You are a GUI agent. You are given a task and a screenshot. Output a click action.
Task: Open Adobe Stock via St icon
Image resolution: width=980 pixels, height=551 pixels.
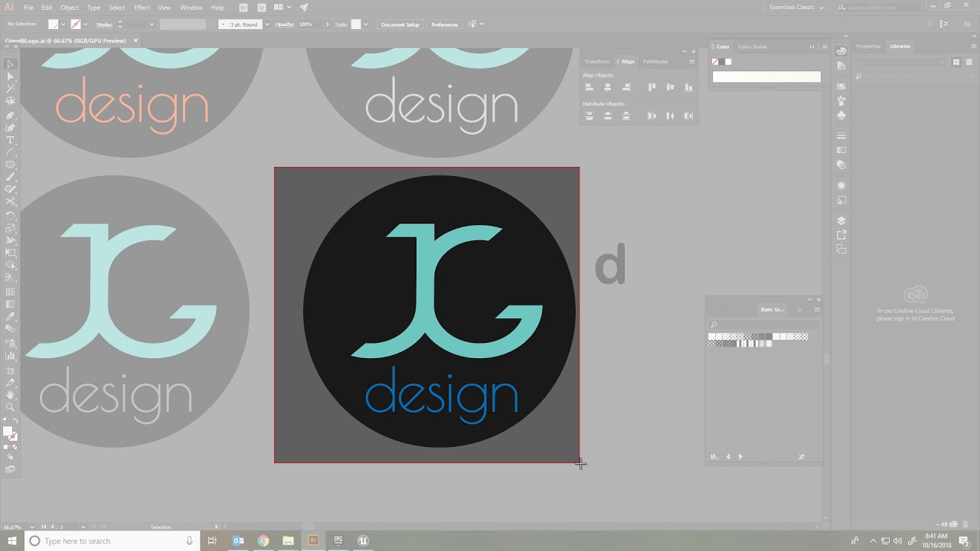click(261, 8)
